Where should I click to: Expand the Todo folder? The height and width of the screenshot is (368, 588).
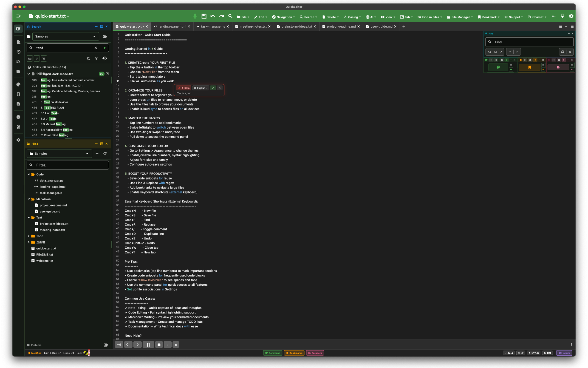(x=29, y=236)
